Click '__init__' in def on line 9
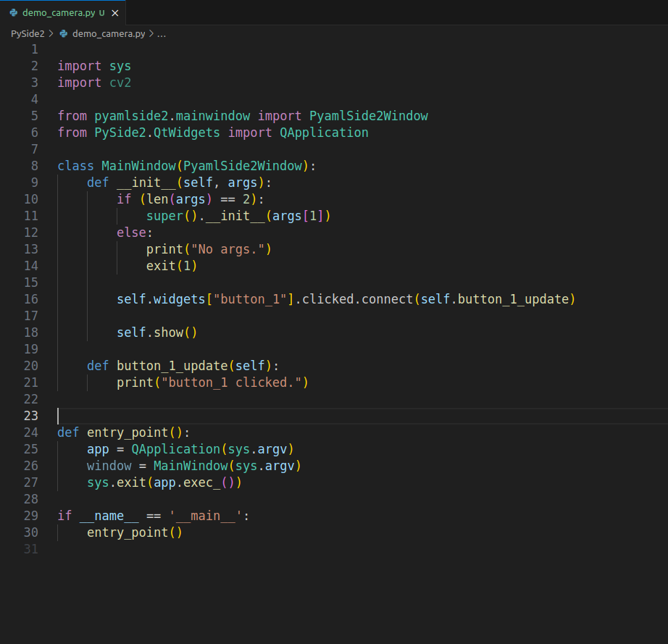 click(x=146, y=183)
